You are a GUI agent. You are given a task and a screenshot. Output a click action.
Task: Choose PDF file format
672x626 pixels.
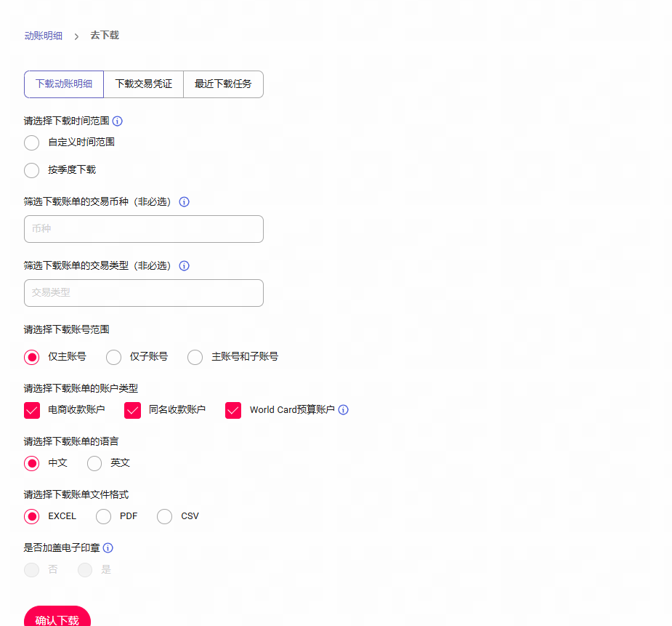coord(103,517)
